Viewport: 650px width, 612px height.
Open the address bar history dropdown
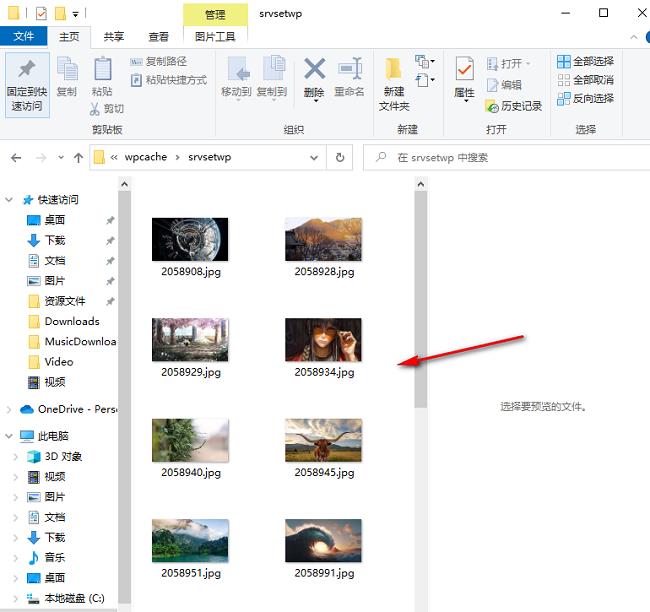click(314, 158)
